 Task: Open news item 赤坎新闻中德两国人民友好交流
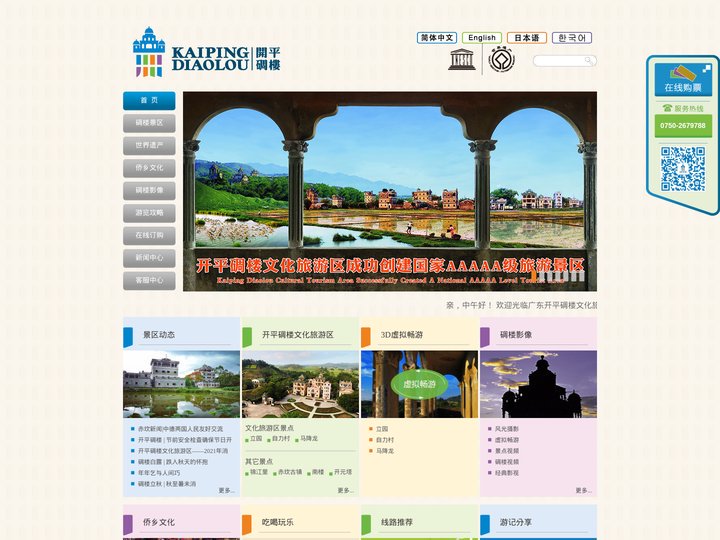click(180, 429)
